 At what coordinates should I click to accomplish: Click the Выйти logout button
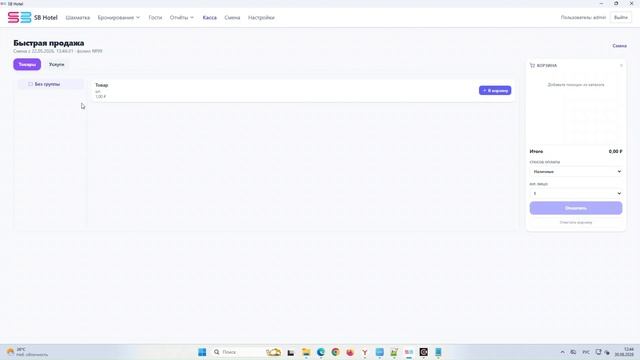pyautogui.click(x=620, y=18)
